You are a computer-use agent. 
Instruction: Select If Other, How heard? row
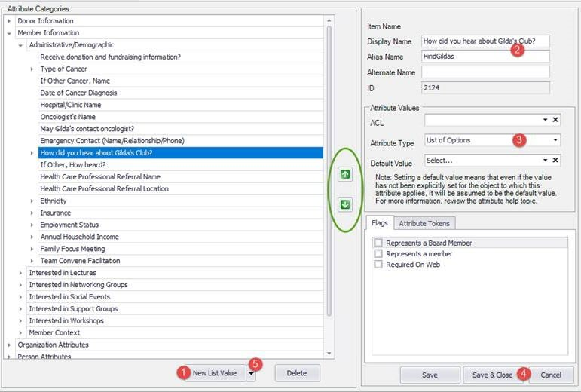(181, 165)
